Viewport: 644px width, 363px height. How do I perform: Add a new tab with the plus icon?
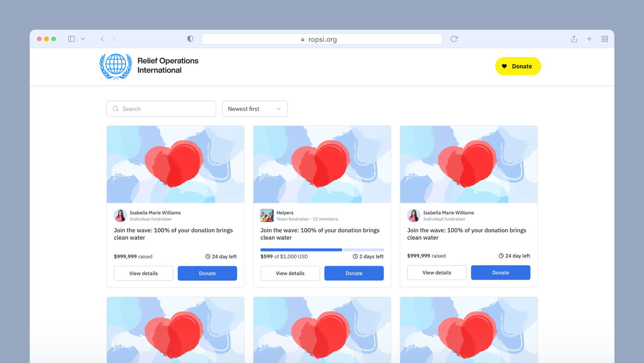click(589, 39)
